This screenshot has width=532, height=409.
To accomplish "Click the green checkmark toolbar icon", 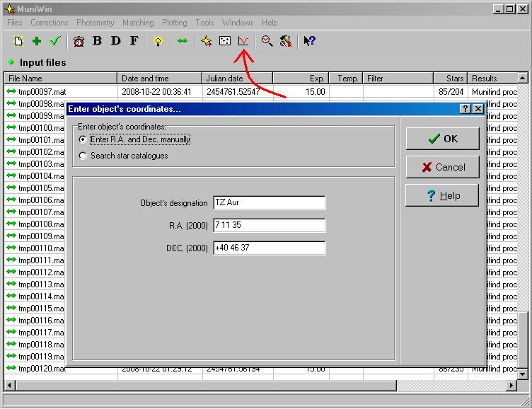I will click(55, 41).
